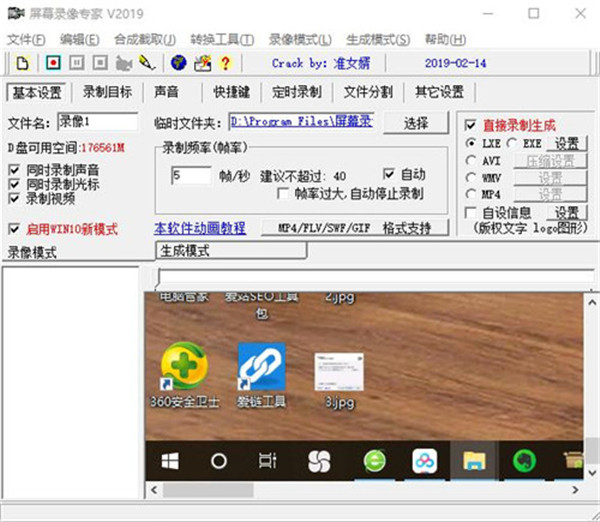Choose the MP4 radio button
Screen dimensions: 600x522
[x=472, y=194]
